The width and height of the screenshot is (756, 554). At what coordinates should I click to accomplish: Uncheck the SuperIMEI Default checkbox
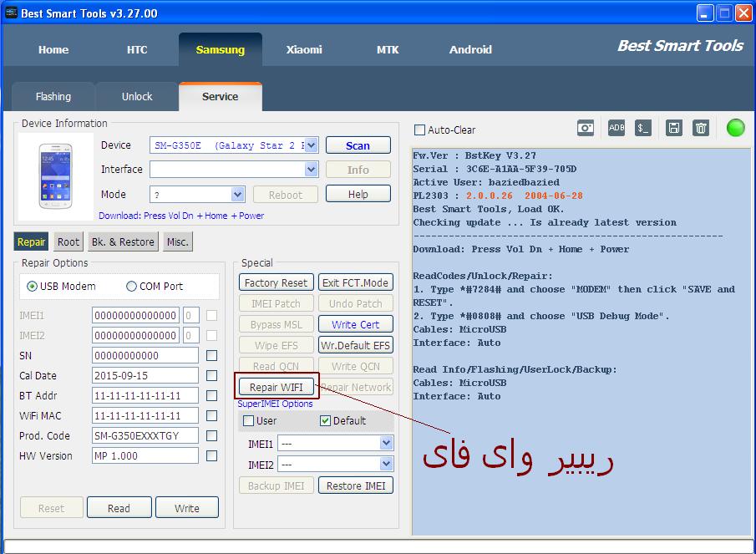pyautogui.click(x=326, y=421)
